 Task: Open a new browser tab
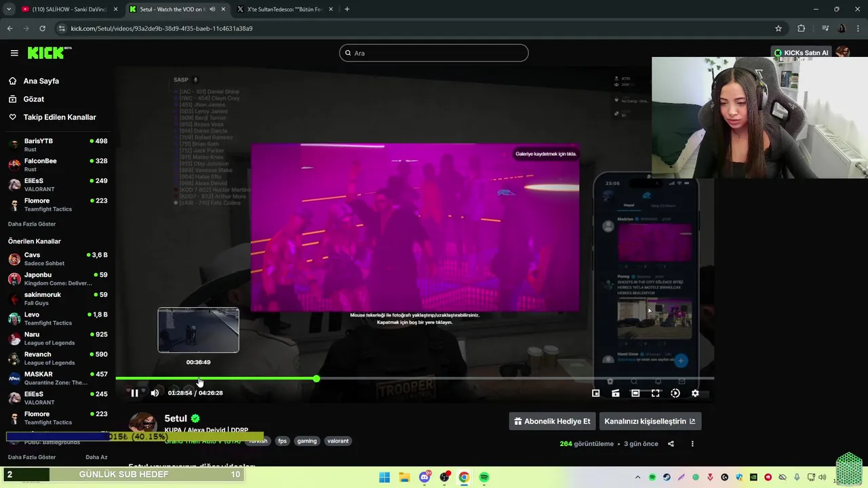pyautogui.click(x=347, y=9)
